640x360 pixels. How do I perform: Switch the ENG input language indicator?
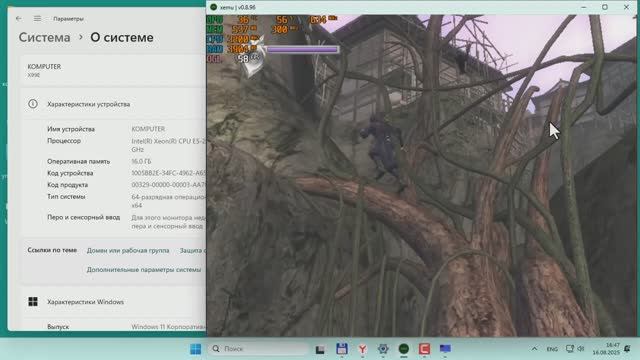(x=552, y=349)
